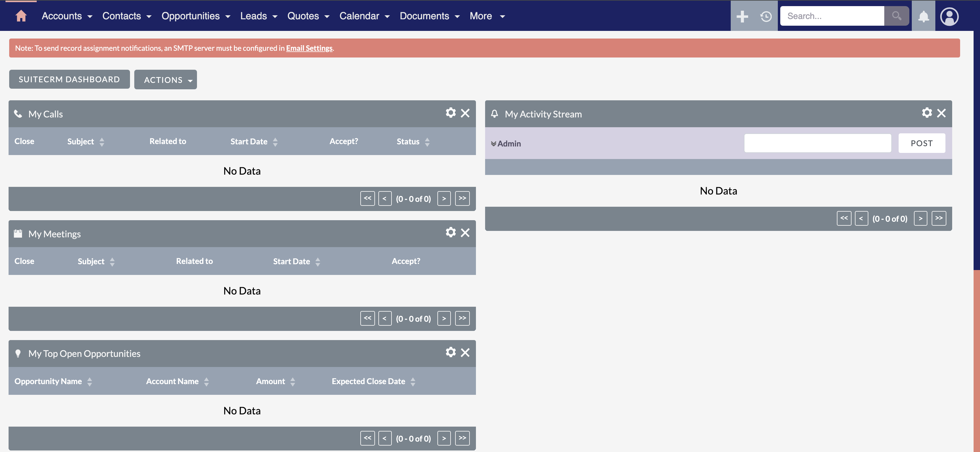Select the Quotes module tab

point(303,16)
